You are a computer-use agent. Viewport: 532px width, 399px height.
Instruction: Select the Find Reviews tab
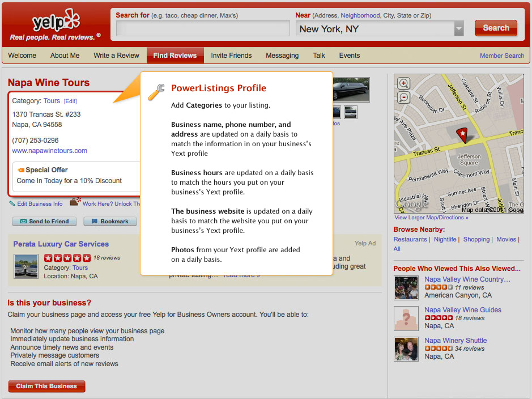pos(175,56)
